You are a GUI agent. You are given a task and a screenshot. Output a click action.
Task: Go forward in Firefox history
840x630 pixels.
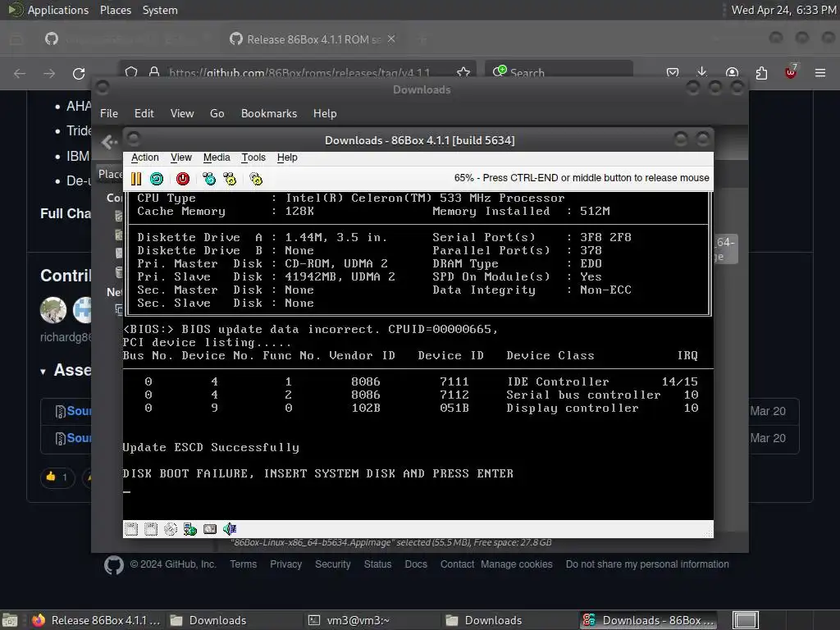click(x=49, y=73)
